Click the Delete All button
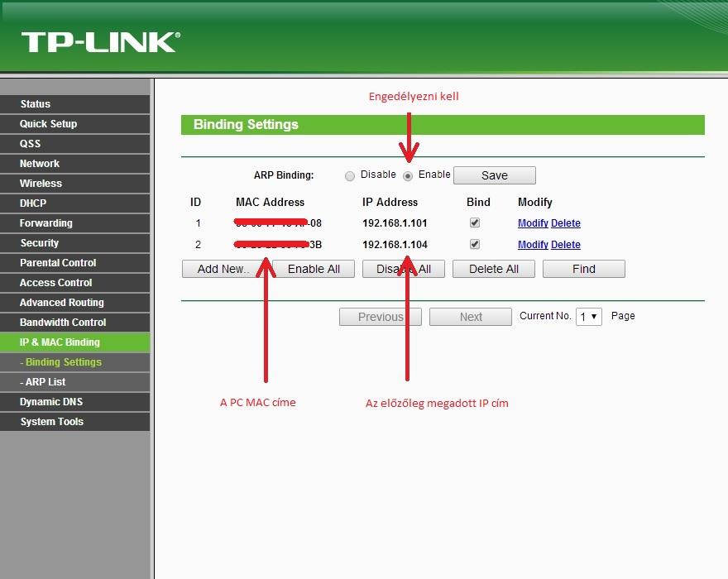 pyautogui.click(x=494, y=269)
